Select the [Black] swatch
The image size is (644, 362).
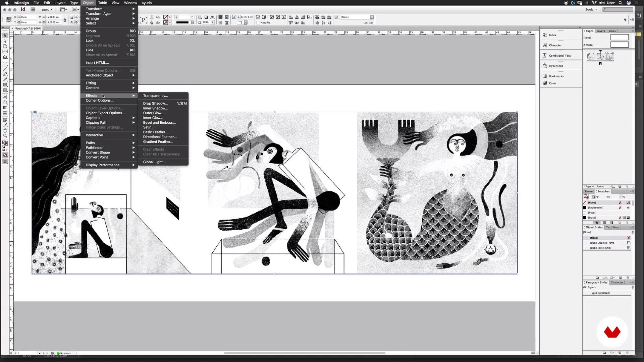[607, 218]
